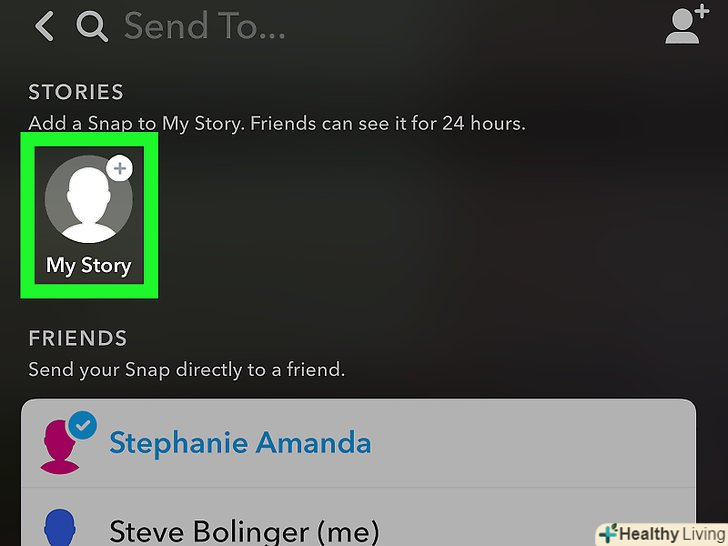Tap Steve Bolinger's blue avatar icon

(60, 527)
